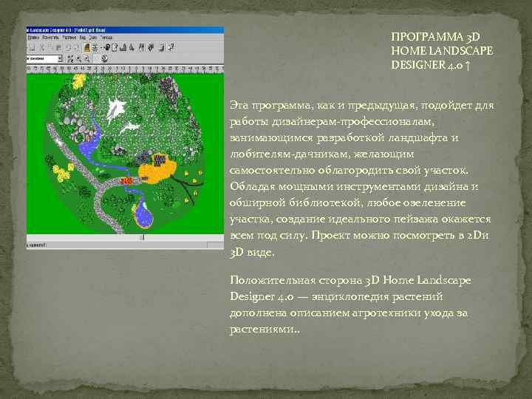Image resolution: width=532 pixels, height=399 pixels.
Task: Click the paste icon in toolbar
Action: click(x=58, y=48)
